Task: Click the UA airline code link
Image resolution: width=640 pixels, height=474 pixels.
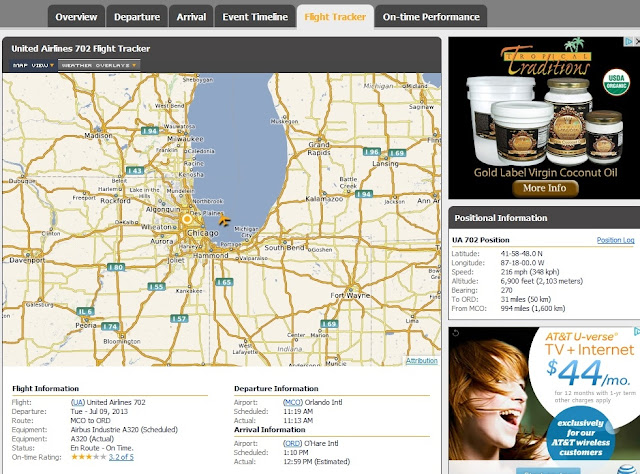Action: (78, 402)
